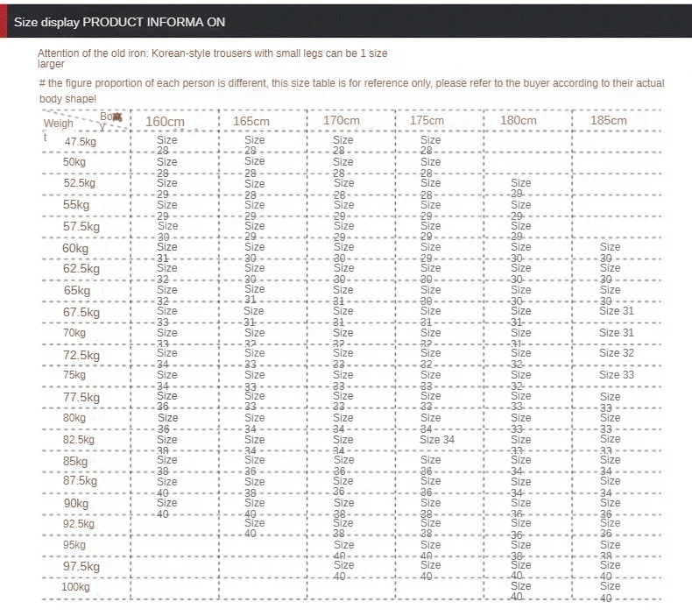Image resolution: width=692 pixels, height=616 pixels.
Task: Click 'Size 32' in the 72.5kg row, 185cm column
Action: coord(617,353)
